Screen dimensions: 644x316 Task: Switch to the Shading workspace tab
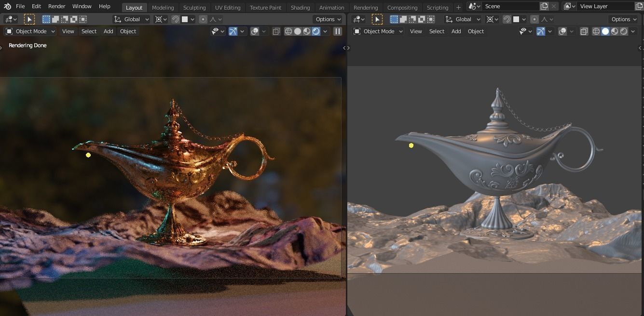(x=300, y=7)
